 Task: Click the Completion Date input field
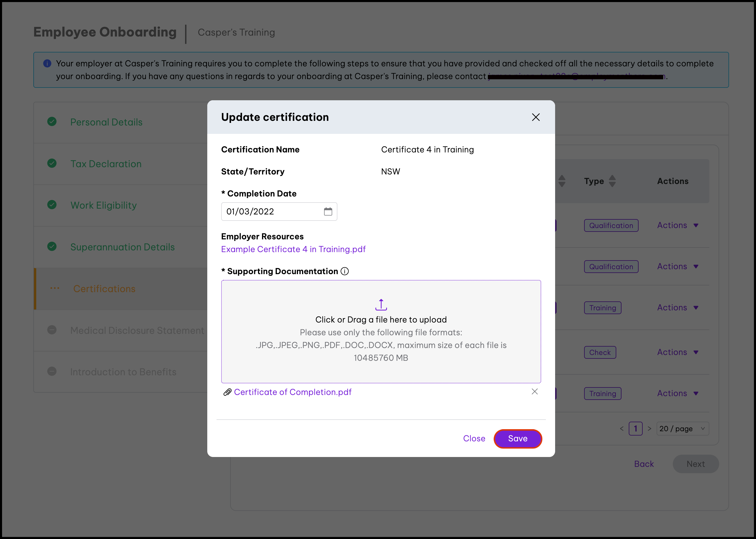[x=279, y=212]
